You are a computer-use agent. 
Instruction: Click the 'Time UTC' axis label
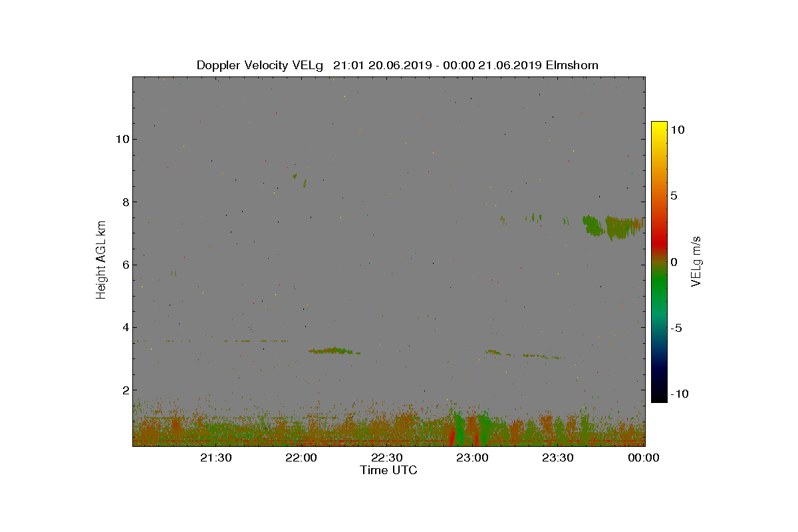tap(389, 470)
